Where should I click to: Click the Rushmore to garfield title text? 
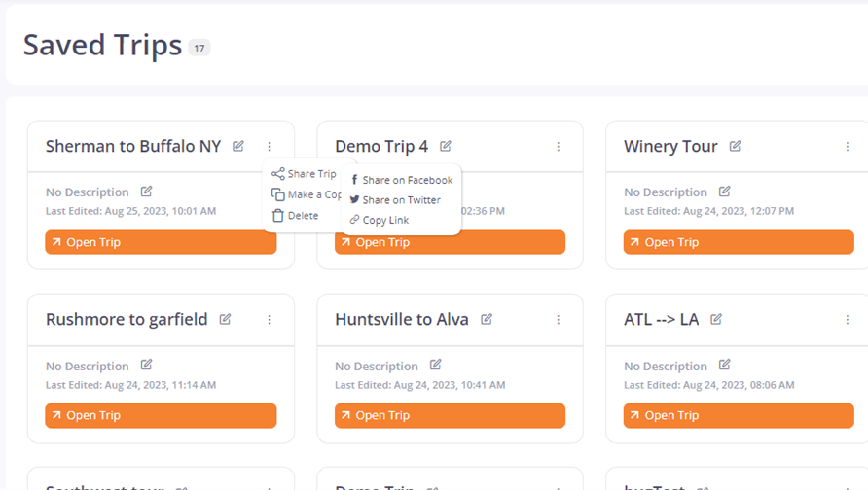[x=127, y=319]
